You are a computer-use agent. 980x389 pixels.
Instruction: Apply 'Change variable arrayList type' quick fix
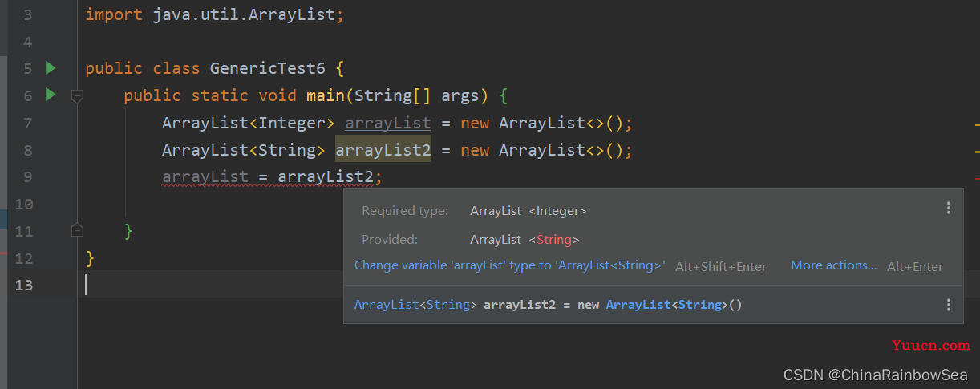coord(510,265)
